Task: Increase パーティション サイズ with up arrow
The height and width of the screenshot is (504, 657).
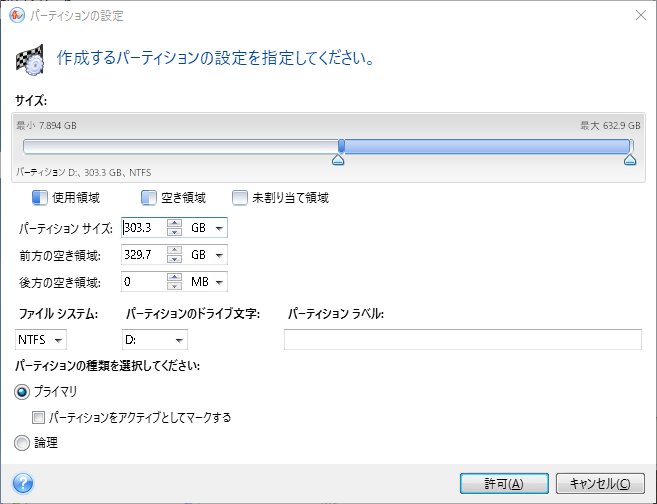Action: (174, 223)
